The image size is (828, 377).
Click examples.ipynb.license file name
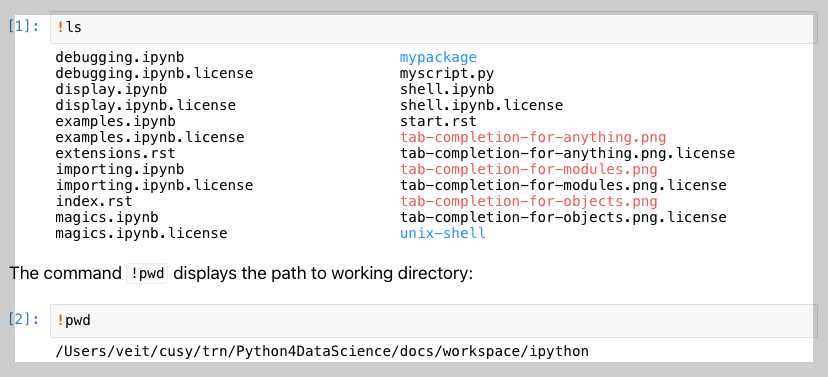(150, 138)
